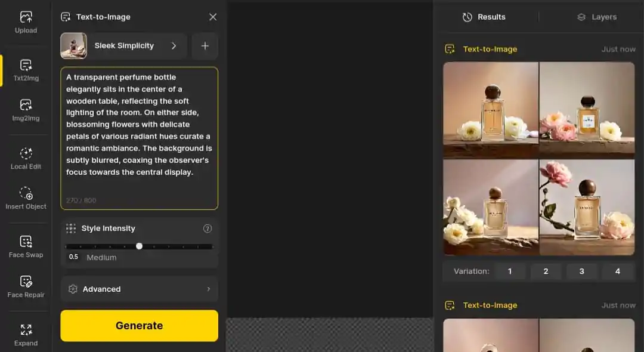Click the Style Intensity help icon
644x352 pixels.
(208, 229)
